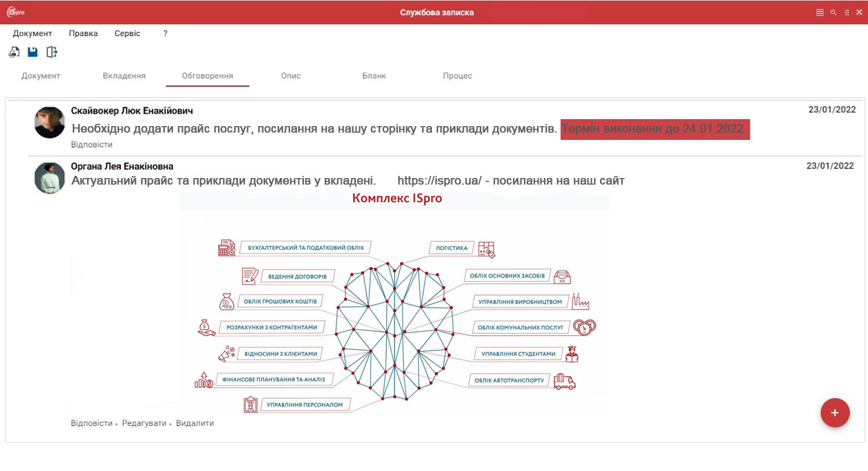Click the meter icon beside Облік комунальних послуг

(x=585, y=327)
